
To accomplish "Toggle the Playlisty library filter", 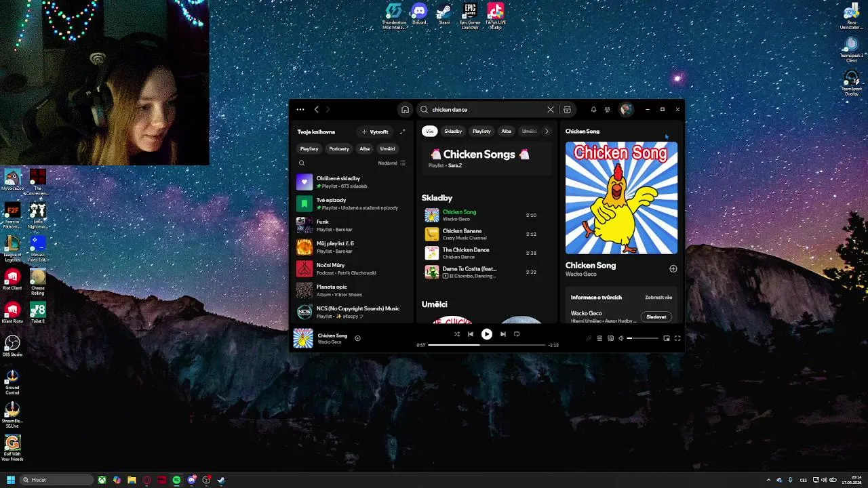I will pos(309,148).
